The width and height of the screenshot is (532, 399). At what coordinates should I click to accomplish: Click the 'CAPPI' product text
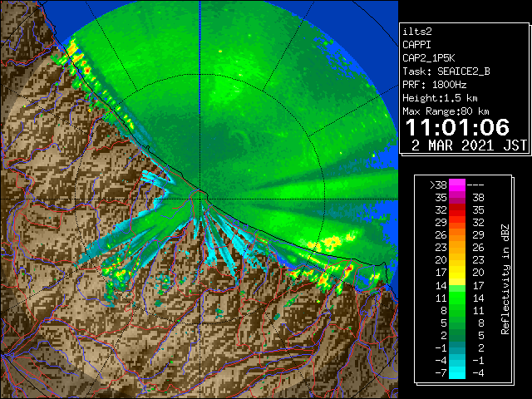coord(416,45)
